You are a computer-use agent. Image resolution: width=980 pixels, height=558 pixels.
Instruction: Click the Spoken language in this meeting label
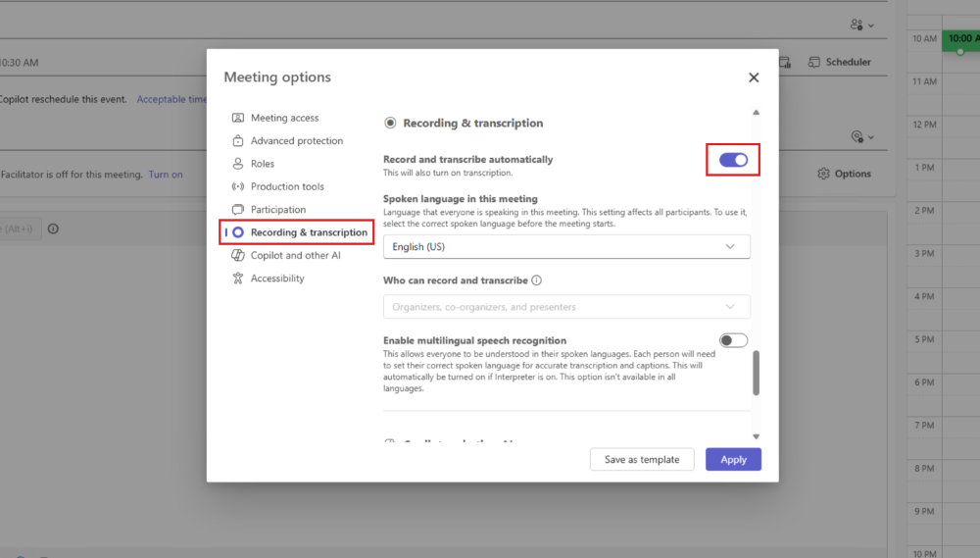point(460,198)
